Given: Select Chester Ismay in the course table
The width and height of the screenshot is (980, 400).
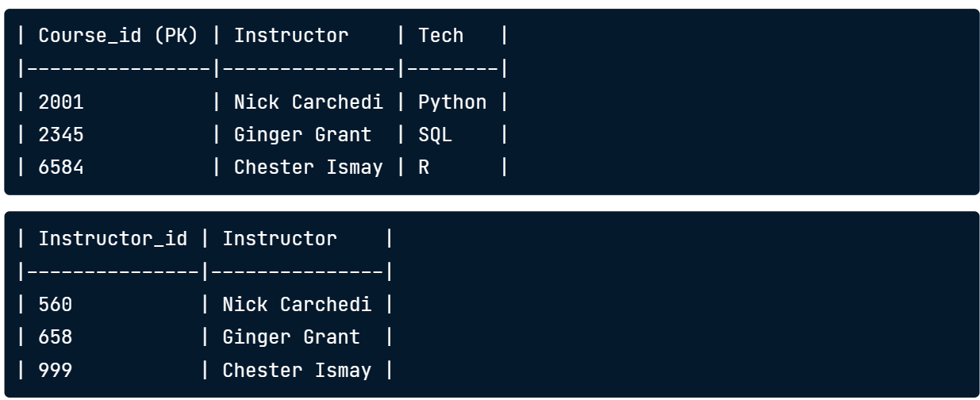Looking at the screenshot, I should [x=308, y=169].
